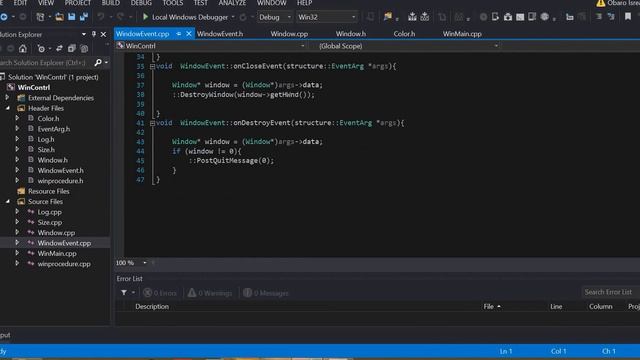Viewport: 640px width, 360px height.
Task: Toggle the 0 Errors filter in Error List
Action: point(160,293)
